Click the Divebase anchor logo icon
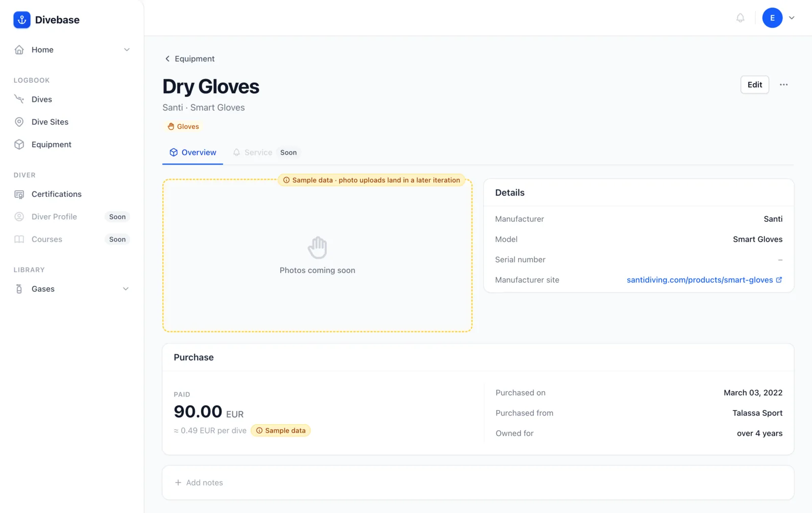 (22, 20)
